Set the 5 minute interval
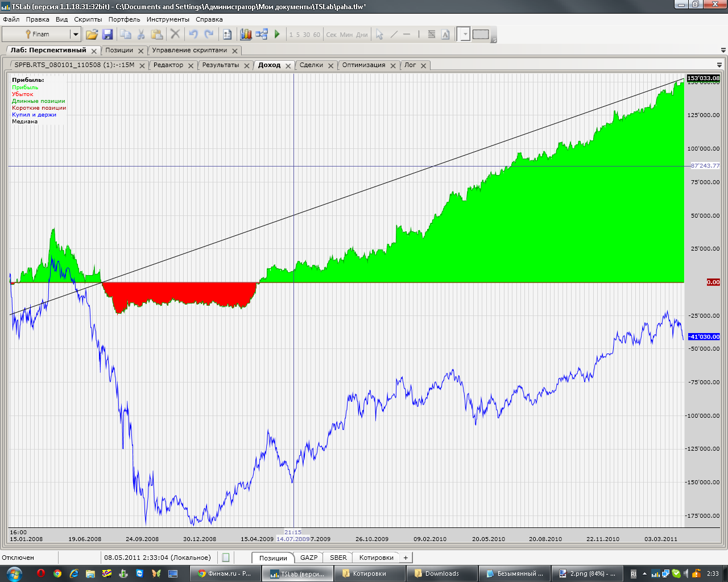728x582 pixels. pos(298,35)
